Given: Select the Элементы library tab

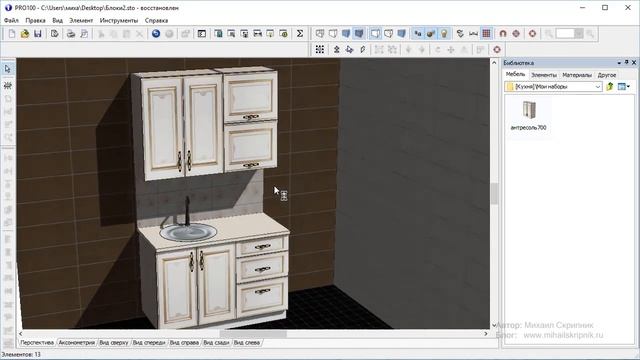Looking at the screenshot, I should click(x=544, y=75).
